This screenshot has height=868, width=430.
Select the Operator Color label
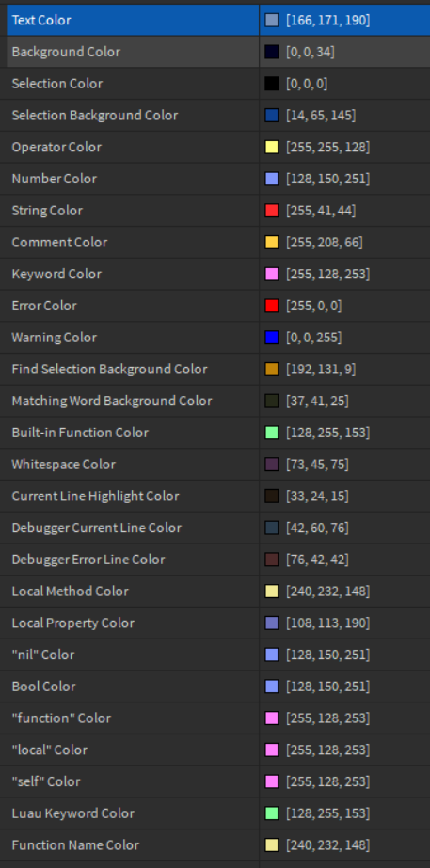(x=56, y=148)
